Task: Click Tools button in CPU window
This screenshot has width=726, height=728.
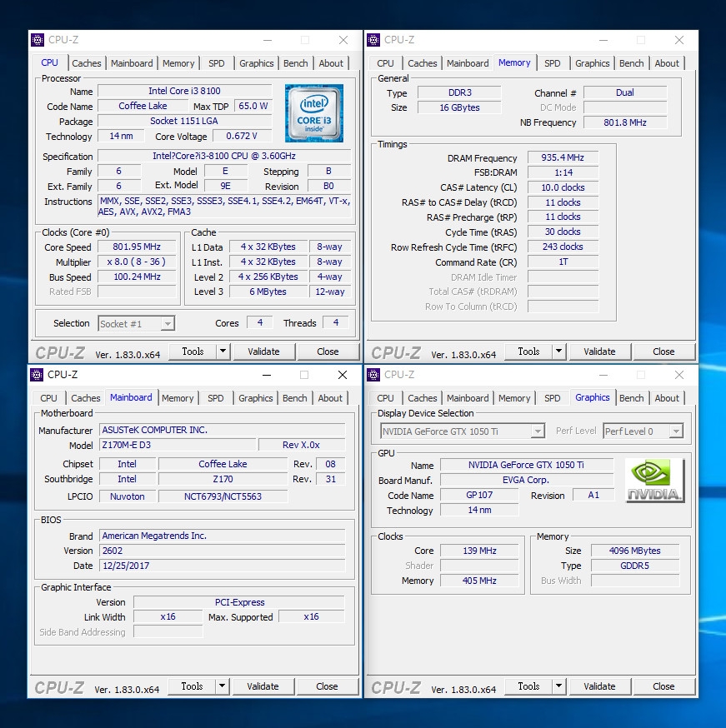Action: pyautogui.click(x=193, y=352)
